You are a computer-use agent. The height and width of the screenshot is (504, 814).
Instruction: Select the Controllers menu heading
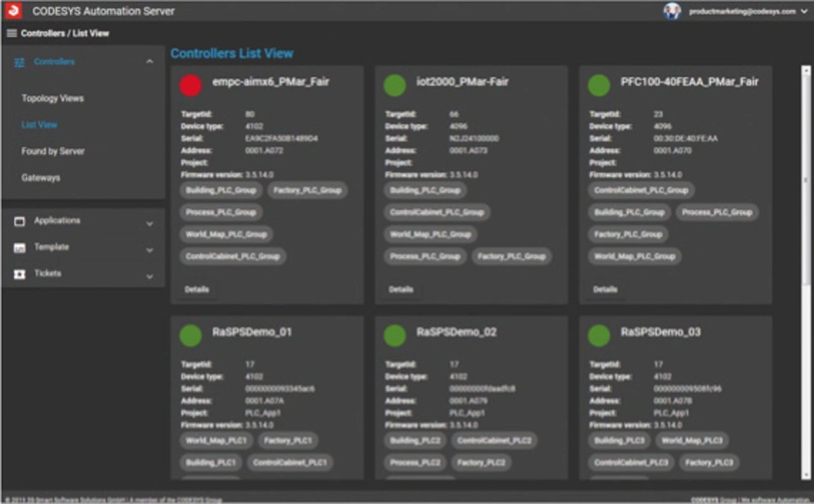click(54, 62)
